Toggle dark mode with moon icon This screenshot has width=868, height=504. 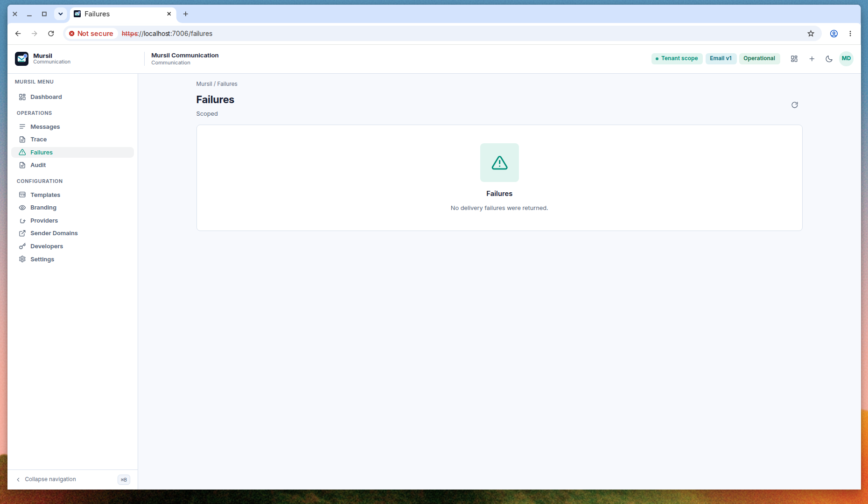pyautogui.click(x=829, y=59)
